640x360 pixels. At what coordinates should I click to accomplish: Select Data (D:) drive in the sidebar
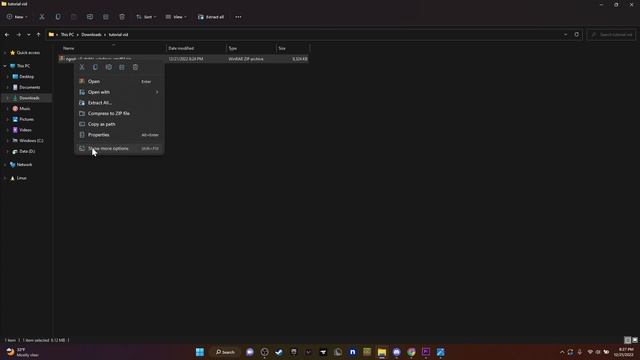click(27, 151)
